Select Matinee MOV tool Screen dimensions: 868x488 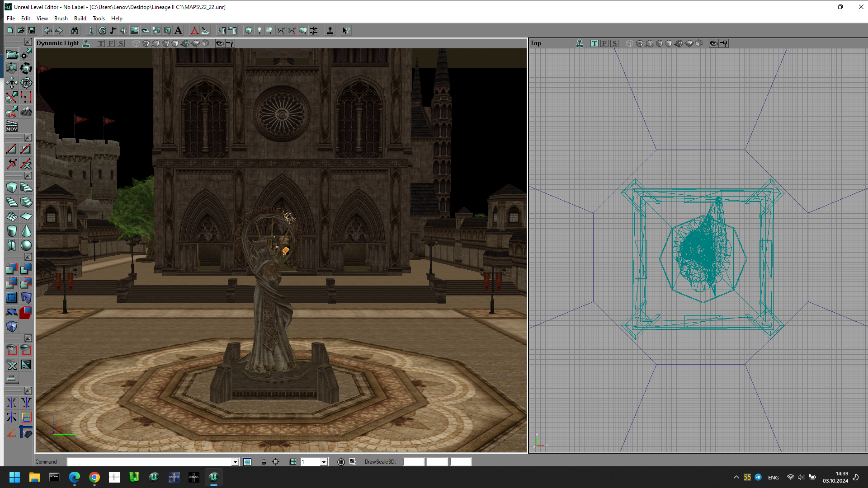point(12,126)
